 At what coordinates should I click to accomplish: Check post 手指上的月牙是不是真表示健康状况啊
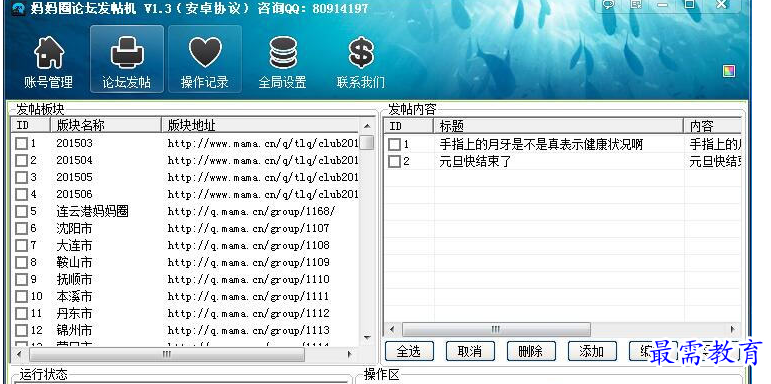[x=394, y=145]
